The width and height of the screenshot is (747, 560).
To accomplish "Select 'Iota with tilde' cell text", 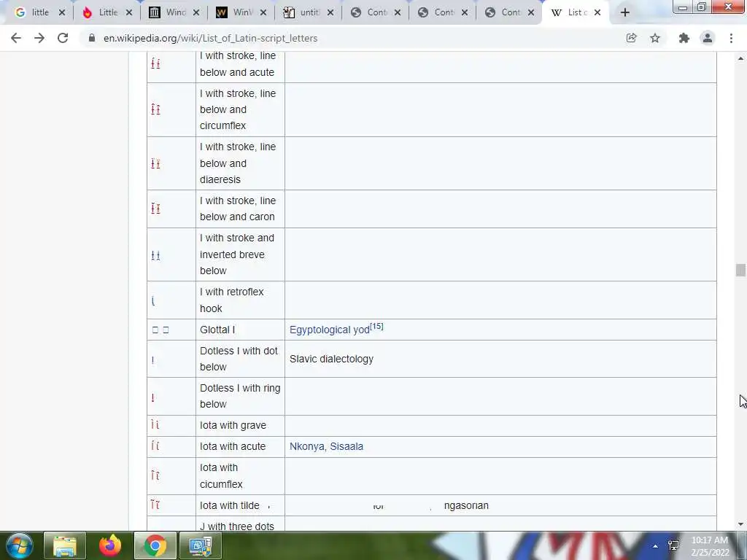I will pyautogui.click(x=230, y=505).
